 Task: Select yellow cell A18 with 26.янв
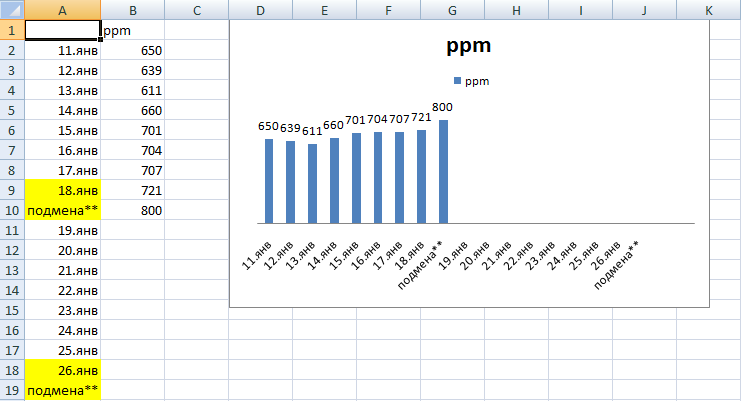click(63, 370)
